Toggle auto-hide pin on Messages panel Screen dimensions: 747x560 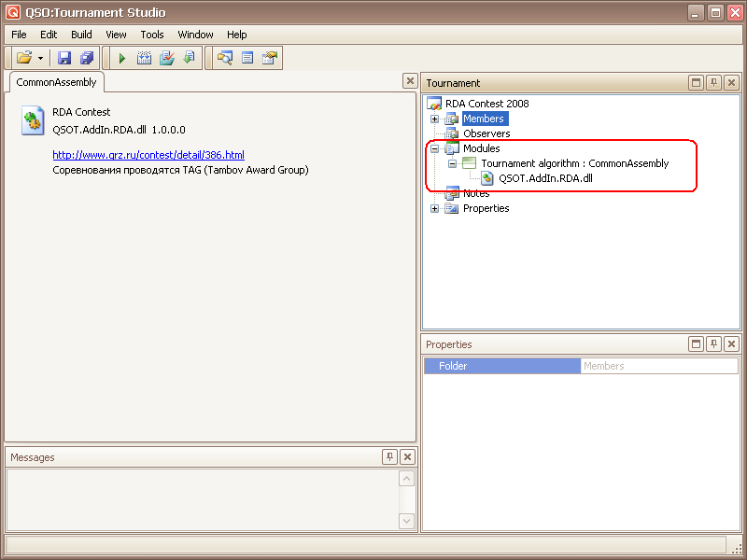point(390,457)
